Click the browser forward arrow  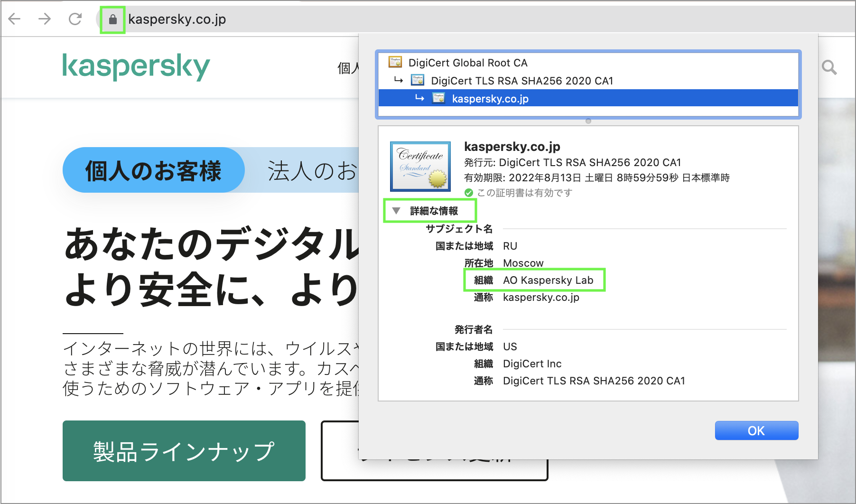click(45, 19)
